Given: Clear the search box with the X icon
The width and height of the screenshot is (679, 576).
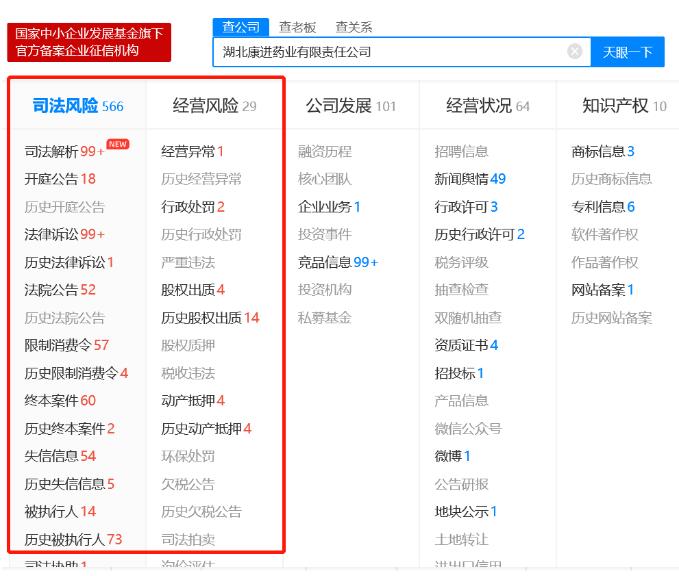Looking at the screenshot, I should point(575,51).
